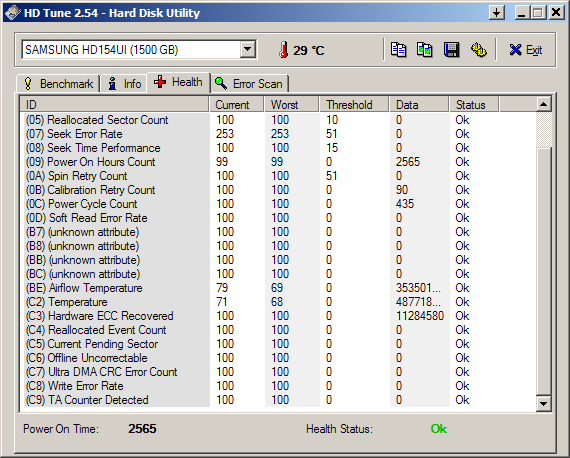Click the green Health Status Ok text
The height and width of the screenshot is (458, 570).
(x=438, y=429)
